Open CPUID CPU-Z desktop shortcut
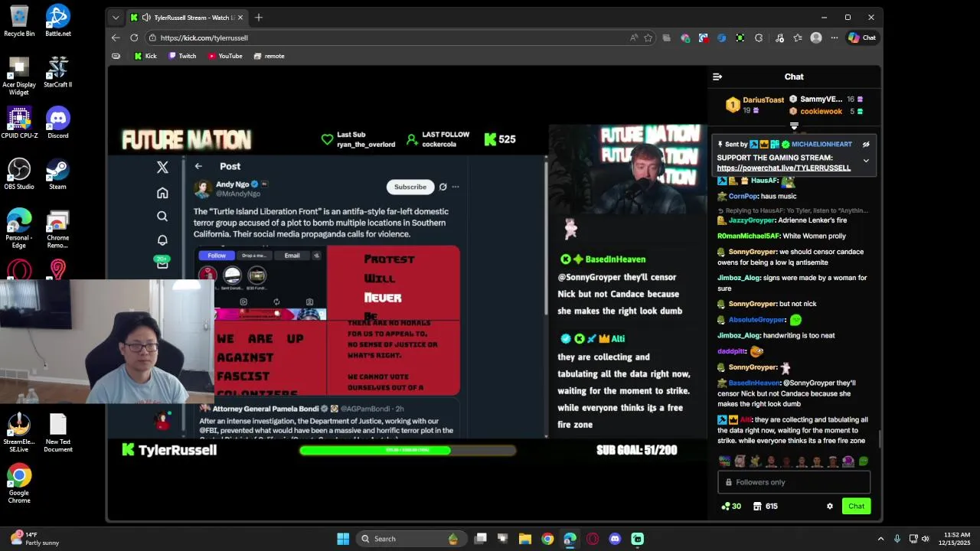Viewport: 980px width, 551px height. pyautogui.click(x=19, y=122)
